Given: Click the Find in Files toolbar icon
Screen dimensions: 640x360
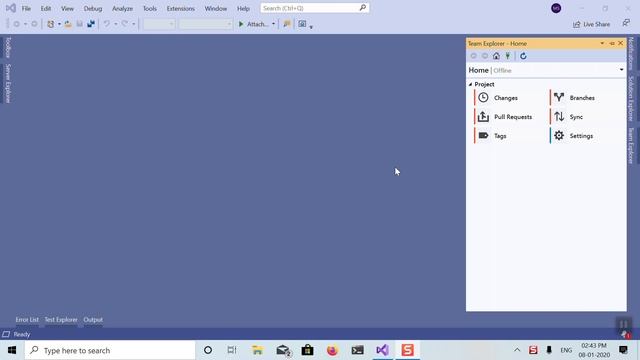Looking at the screenshot, I should (x=287, y=24).
